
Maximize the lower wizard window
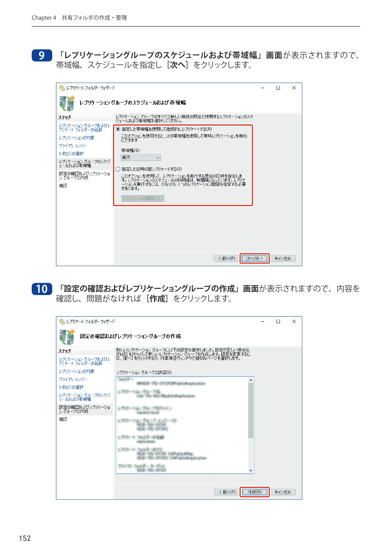pos(278,321)
